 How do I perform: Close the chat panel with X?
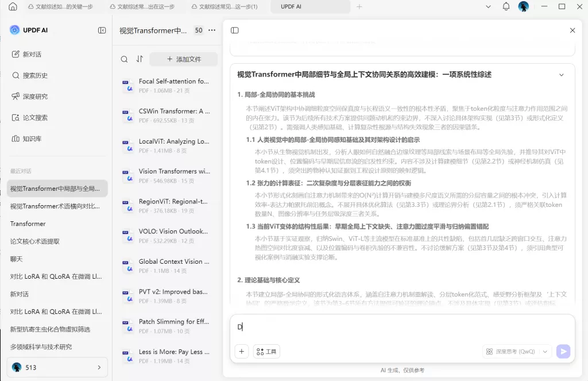pyautogui.click(x=572, y=30)
